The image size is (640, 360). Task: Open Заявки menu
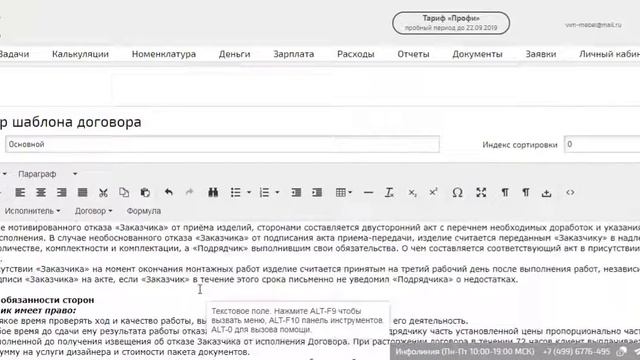click(541, 54)
